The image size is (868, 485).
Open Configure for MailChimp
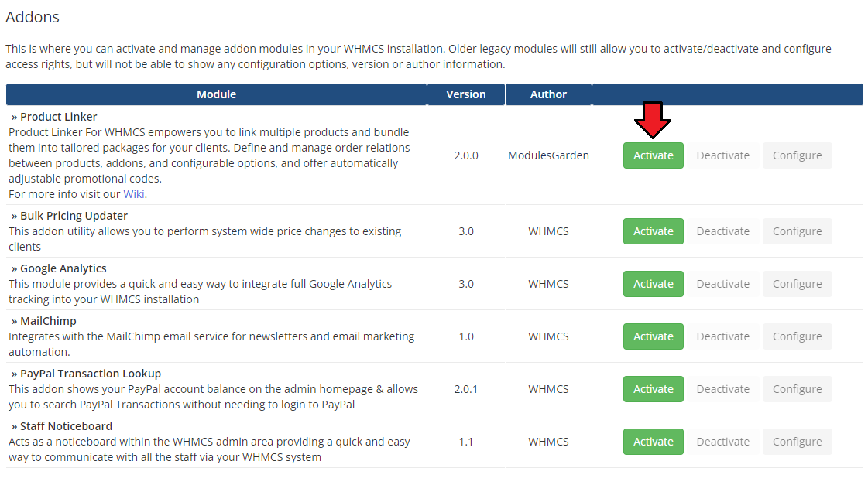(x=797, y=336)
